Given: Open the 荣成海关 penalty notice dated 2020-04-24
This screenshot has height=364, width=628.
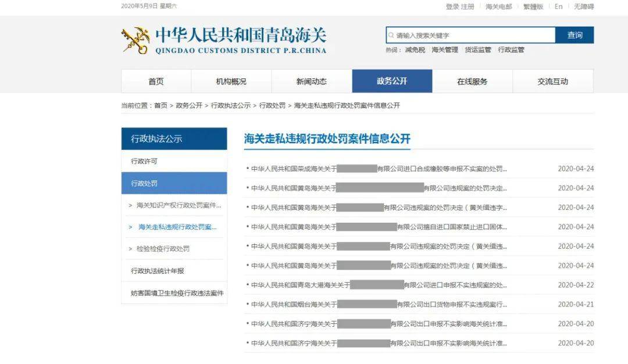Looking at the screenshot, I should click(376, 169).
